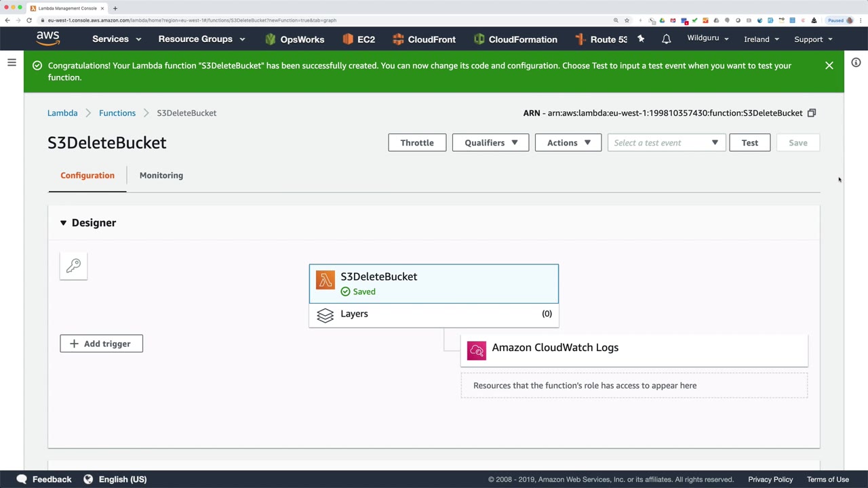Open the Terms of Use link
868x488 pixels.
tap(828, 479)
